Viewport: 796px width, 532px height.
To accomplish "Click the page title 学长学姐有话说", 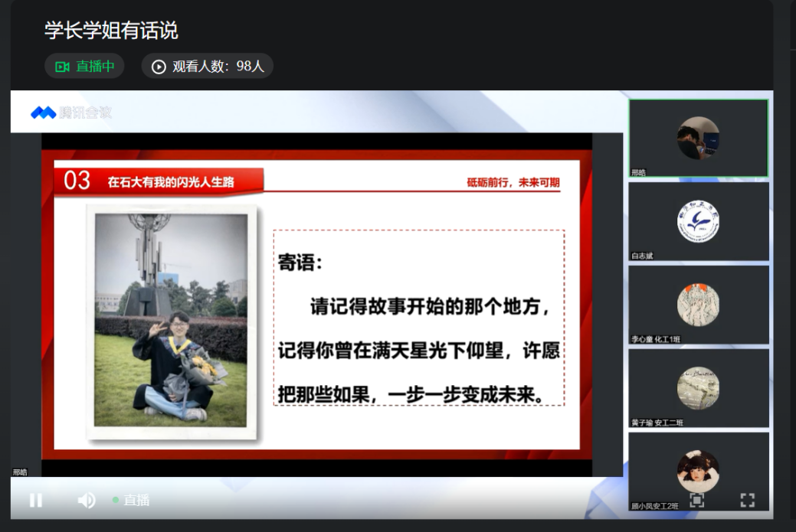I will 111,30.
